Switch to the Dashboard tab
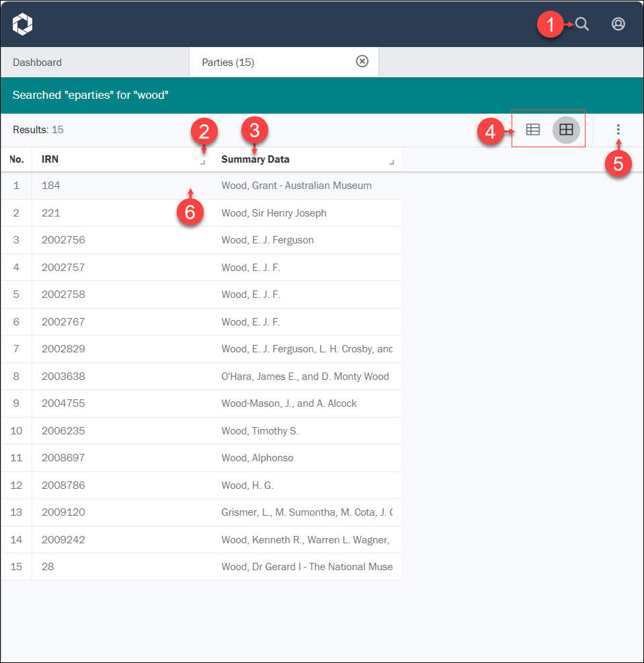644x663 pixels. coord(38,63)
